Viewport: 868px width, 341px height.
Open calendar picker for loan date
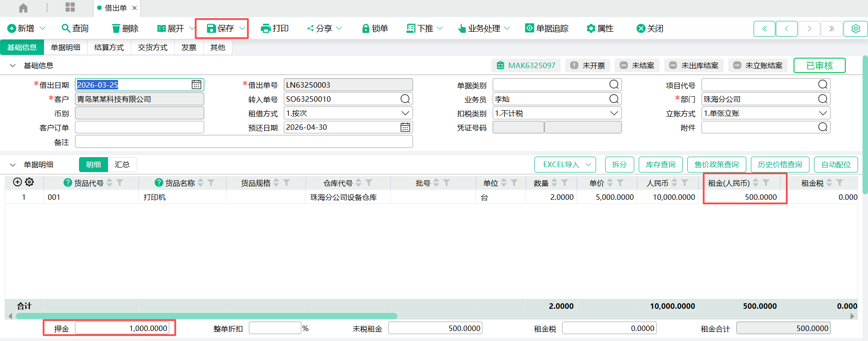(196, 85)
